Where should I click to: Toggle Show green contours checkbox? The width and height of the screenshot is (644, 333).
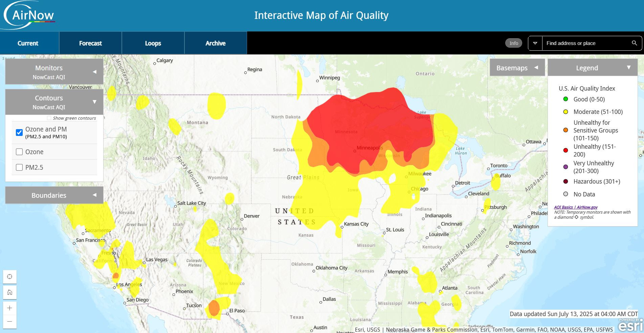[49, 118]
